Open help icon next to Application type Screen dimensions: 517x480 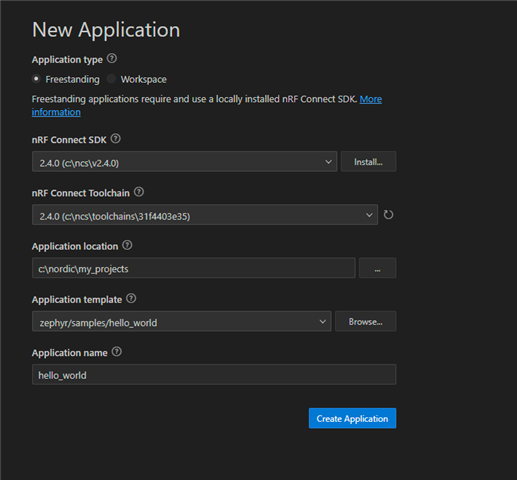point(112,59)
